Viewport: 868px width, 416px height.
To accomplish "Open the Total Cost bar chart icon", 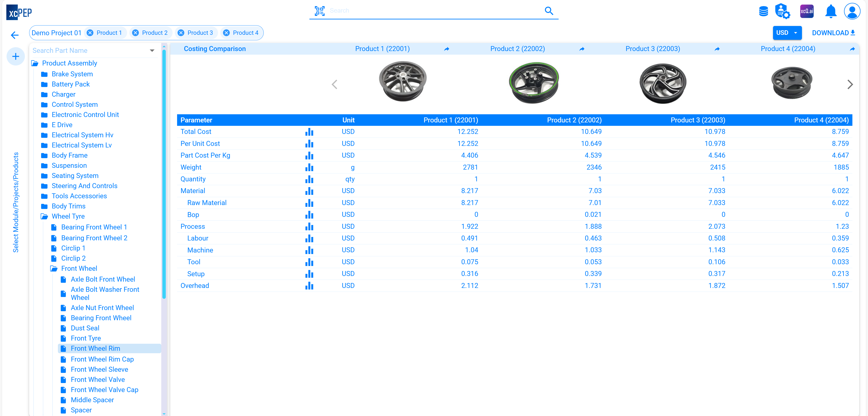I will (x=309, y=132).
